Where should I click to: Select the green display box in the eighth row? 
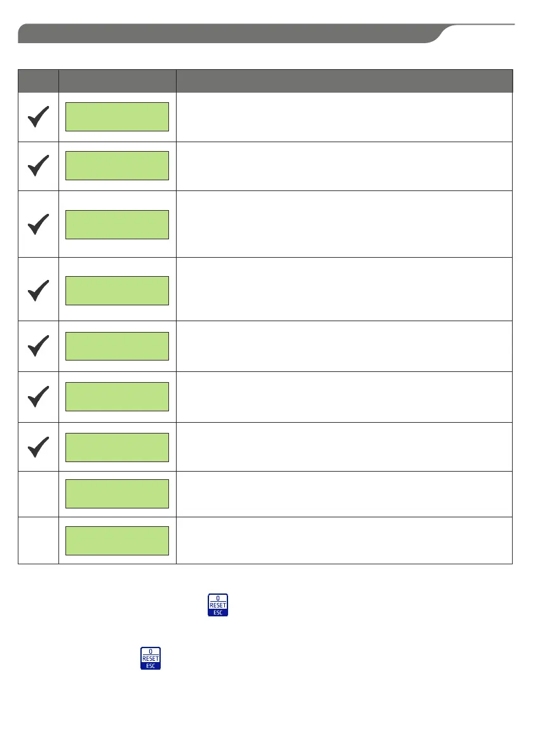click(x=118, y=494)
